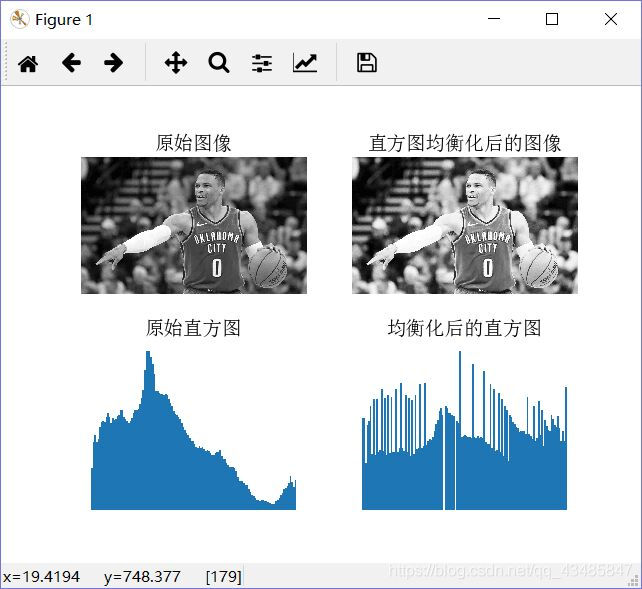Click the resize grip in the status bar corner

634,581
